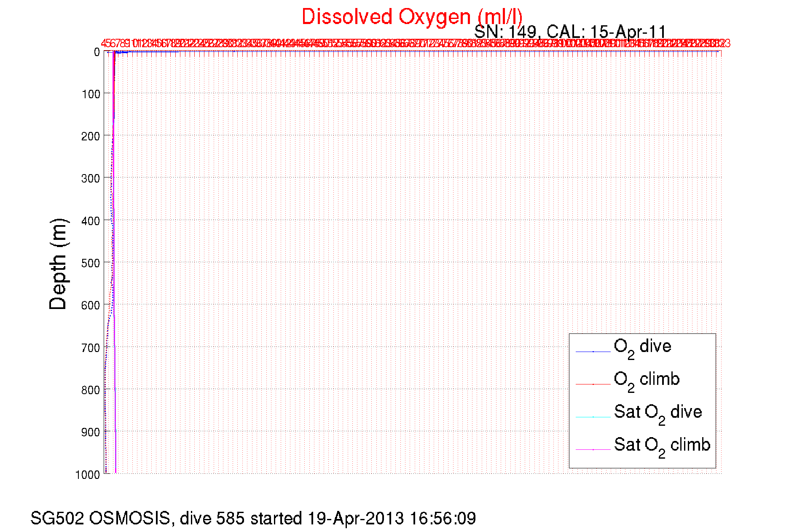Click the 400 depth tick label
Screen dimensions: 797x532
point(91,221)
